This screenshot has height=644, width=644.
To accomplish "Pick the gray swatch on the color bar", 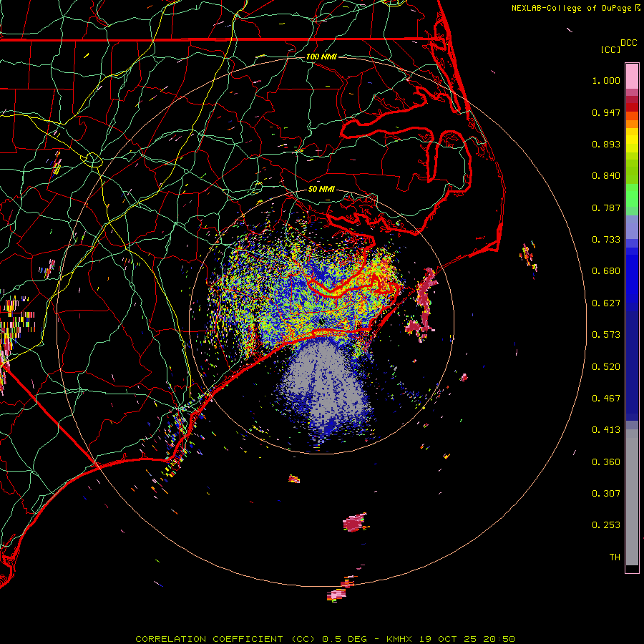I will 632,497.
